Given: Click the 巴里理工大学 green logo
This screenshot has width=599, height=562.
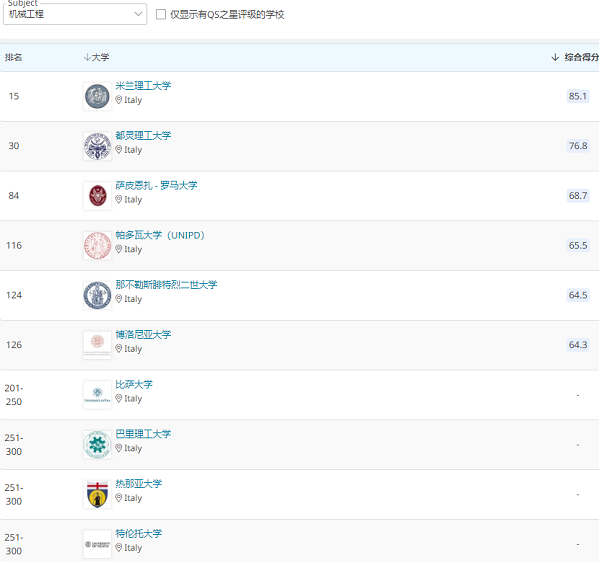Looking at the screenshot, I should 97,444.
